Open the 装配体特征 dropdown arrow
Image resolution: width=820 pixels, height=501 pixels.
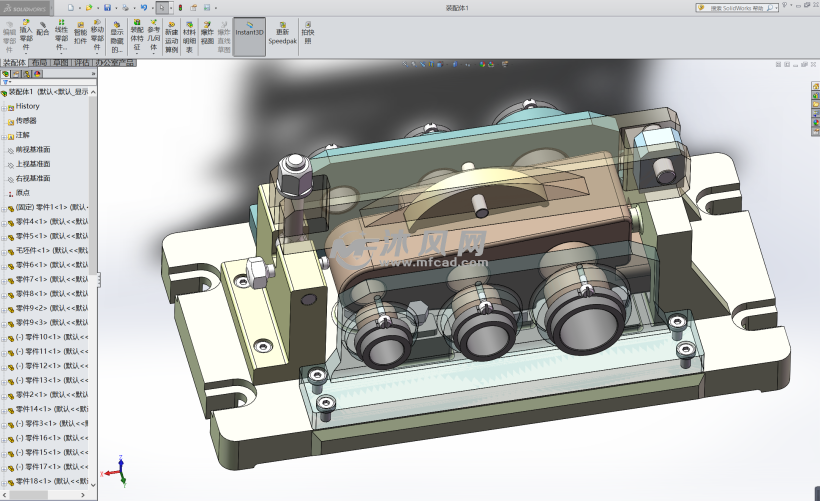137,54
